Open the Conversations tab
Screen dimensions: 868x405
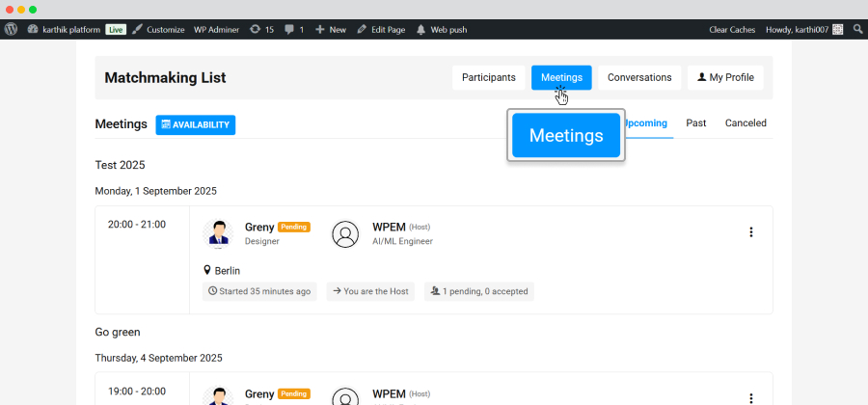(639, 77)
